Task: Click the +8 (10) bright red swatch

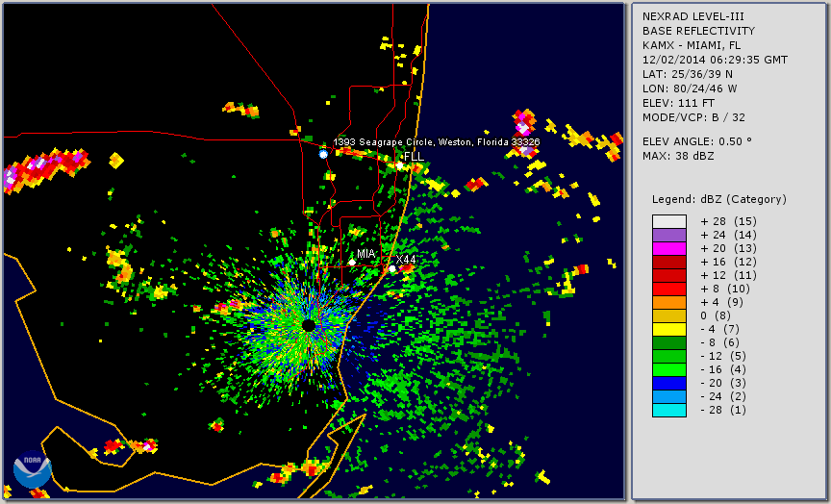Action: tap(669, 289)
